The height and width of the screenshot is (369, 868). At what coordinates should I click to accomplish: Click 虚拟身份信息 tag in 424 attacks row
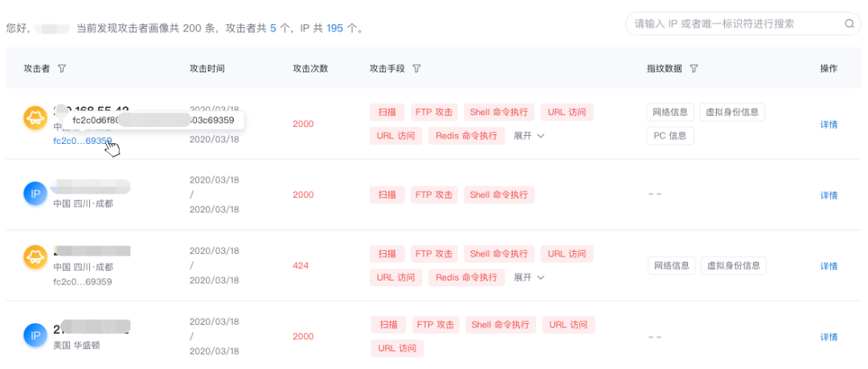734,265
